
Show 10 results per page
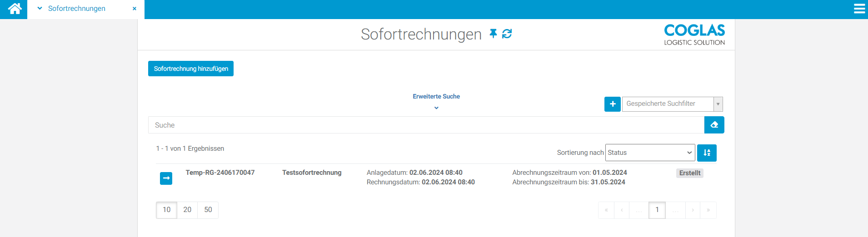[166, 210]
